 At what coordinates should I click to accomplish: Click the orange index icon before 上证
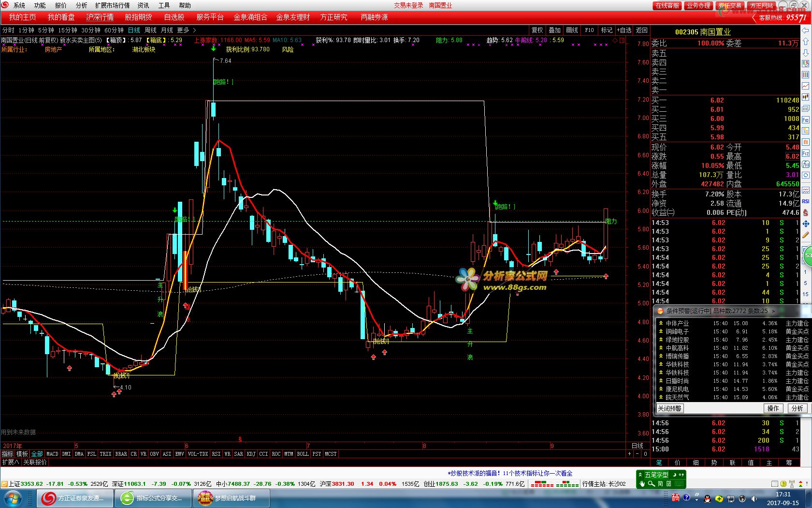pos(4,484)
